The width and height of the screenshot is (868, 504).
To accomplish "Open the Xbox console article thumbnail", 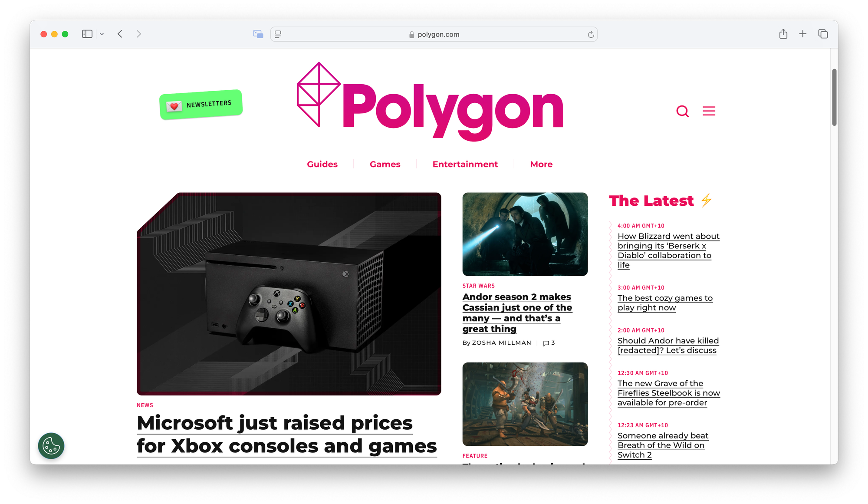I will click(x=289, y=294).
